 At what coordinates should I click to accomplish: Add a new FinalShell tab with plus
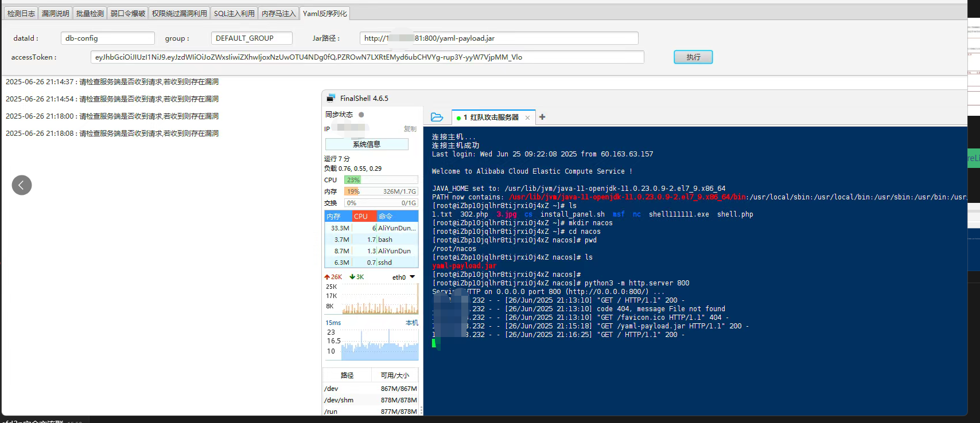point(542,117)
